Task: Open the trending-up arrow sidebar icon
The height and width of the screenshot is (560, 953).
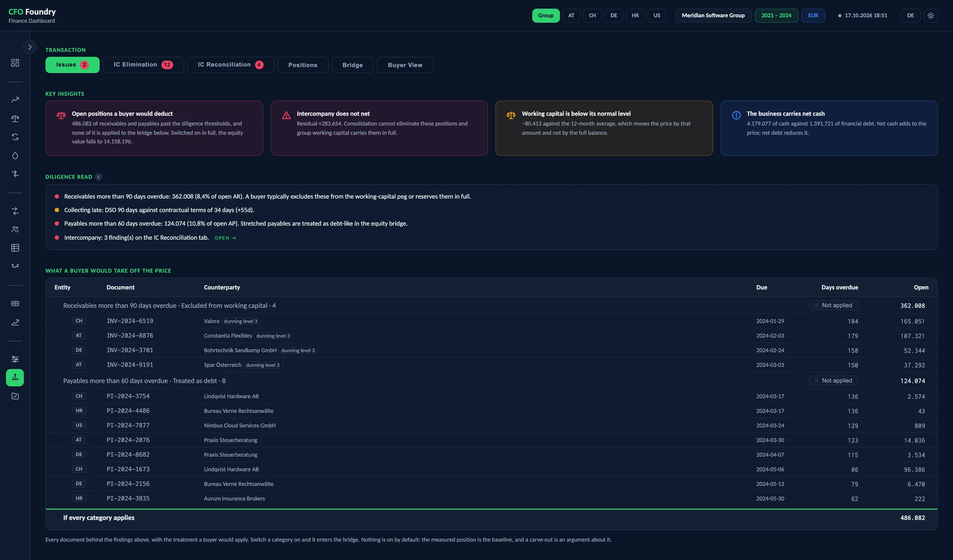Action: [x=15, y=100]
